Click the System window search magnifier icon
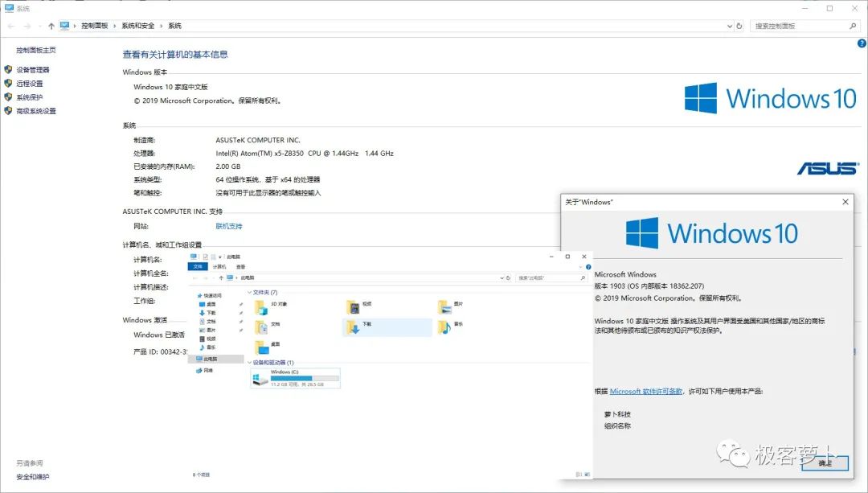This screenshot has height=493, width=868. 853,26
